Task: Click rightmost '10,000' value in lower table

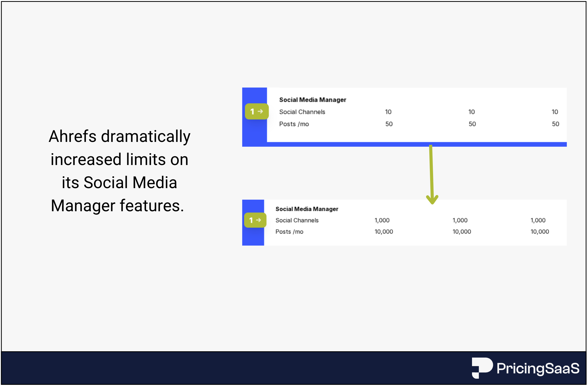Action: pyautogui.click(x=540, y=232)
